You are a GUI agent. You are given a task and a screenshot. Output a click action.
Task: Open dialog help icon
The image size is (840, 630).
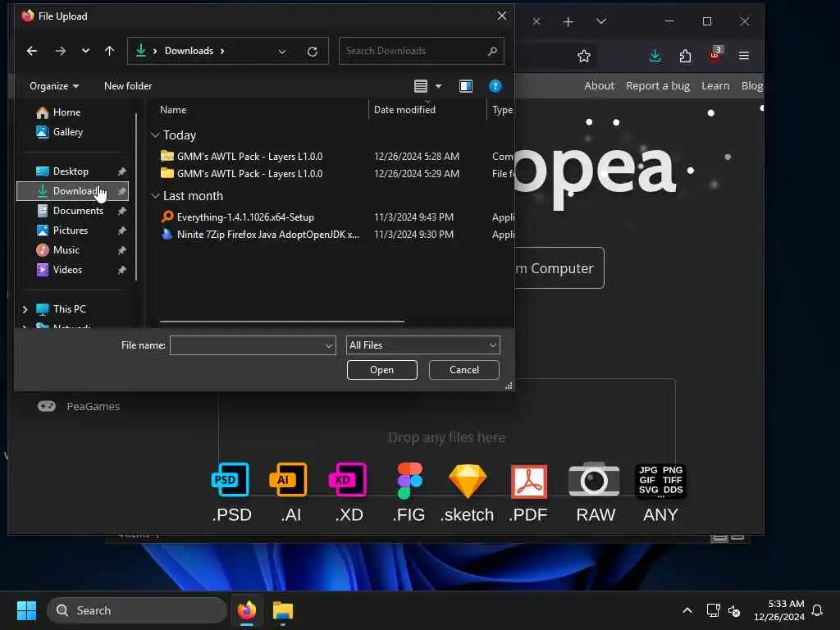point(495,86)
